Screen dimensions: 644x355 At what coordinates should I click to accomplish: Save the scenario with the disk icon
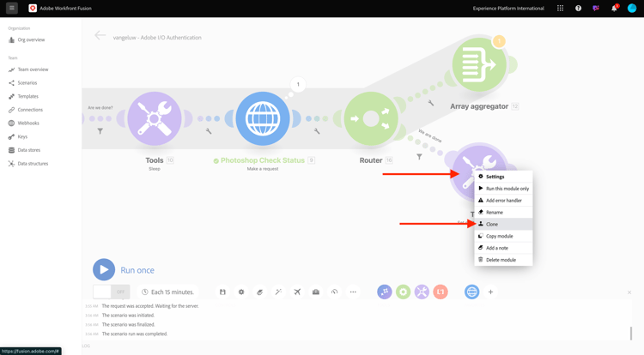click(222, 292)
